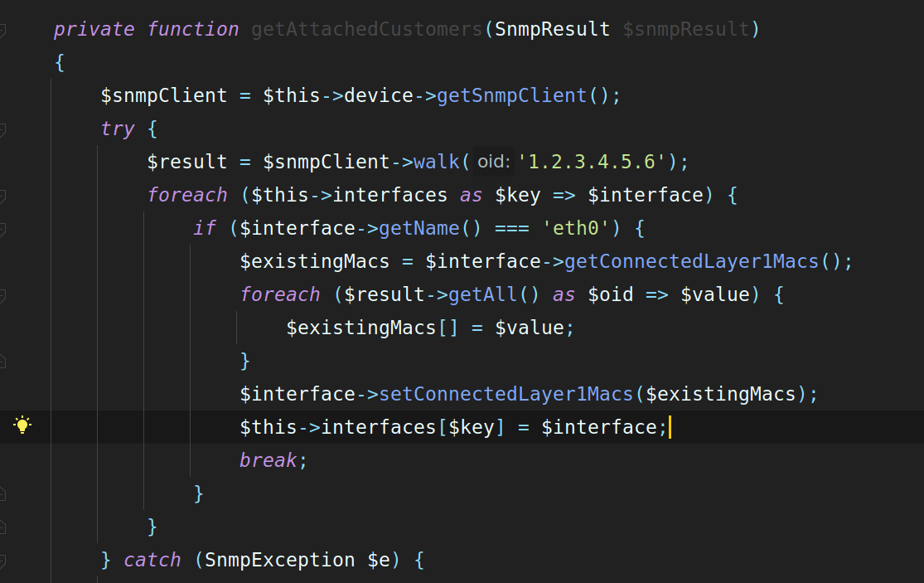Fold the if eth0 condition block
Image resolution: width=924 pixels, height=583 pixels.
(x=2, y=228)
